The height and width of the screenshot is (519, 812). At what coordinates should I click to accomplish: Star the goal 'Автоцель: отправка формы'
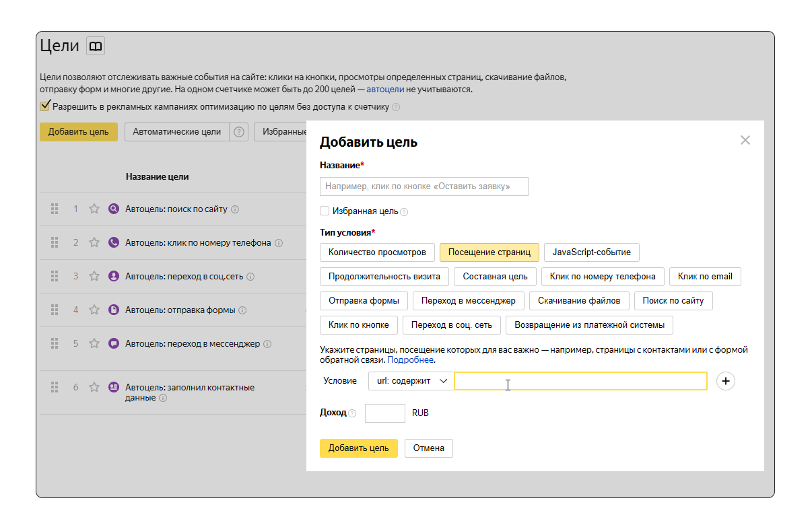pos(94,310)
